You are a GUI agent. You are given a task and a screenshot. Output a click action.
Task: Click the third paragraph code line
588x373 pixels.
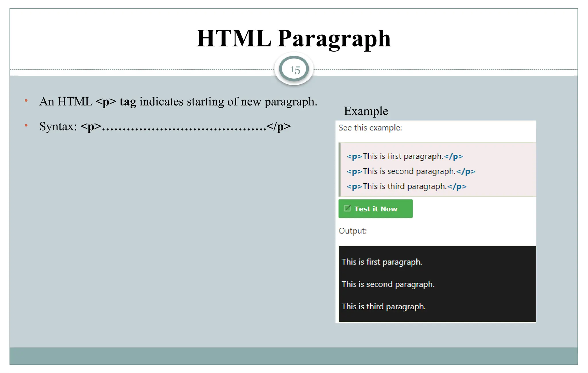[x=406, y=187]
